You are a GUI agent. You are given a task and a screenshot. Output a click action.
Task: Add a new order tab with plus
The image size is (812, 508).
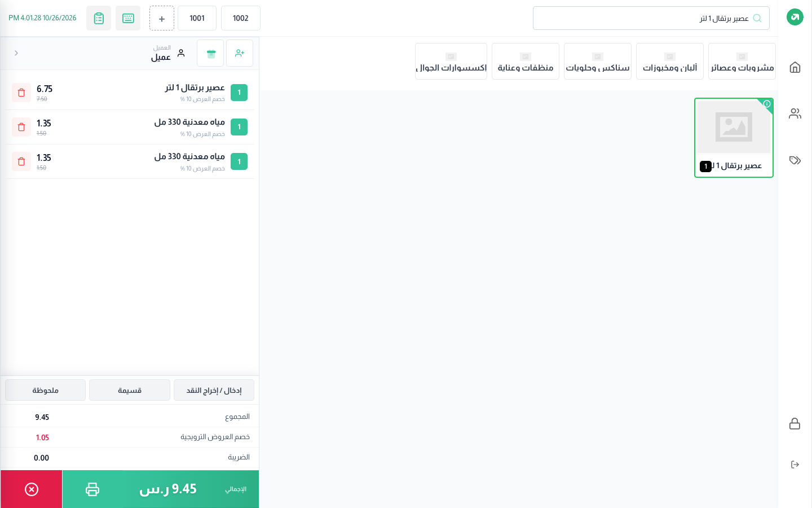tap(162, 18)
